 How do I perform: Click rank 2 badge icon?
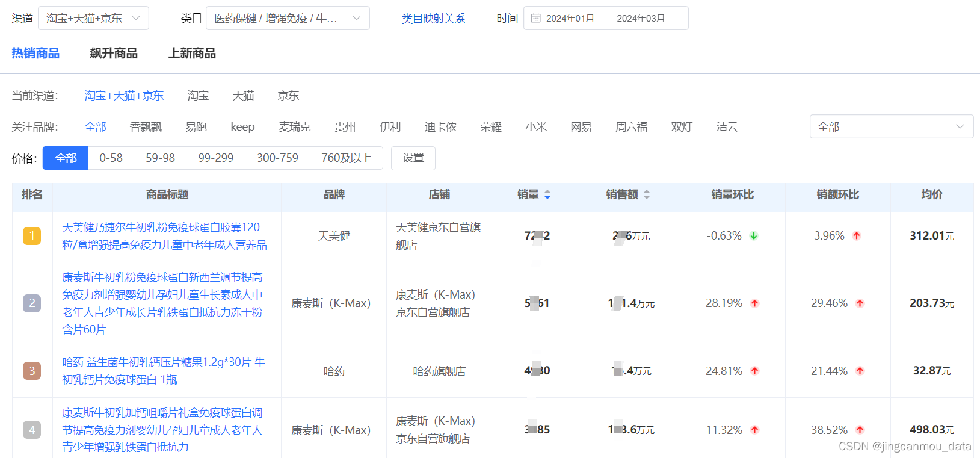(32, 303)
